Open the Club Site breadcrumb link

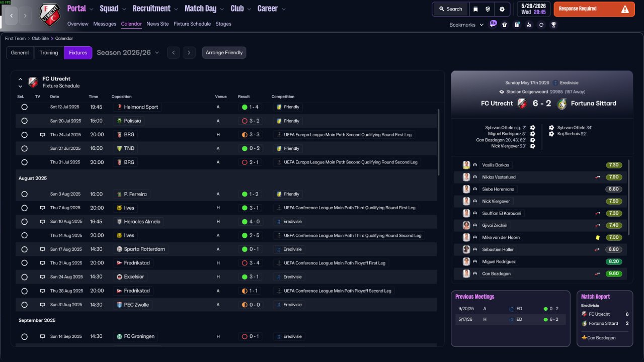coord(41,38)
